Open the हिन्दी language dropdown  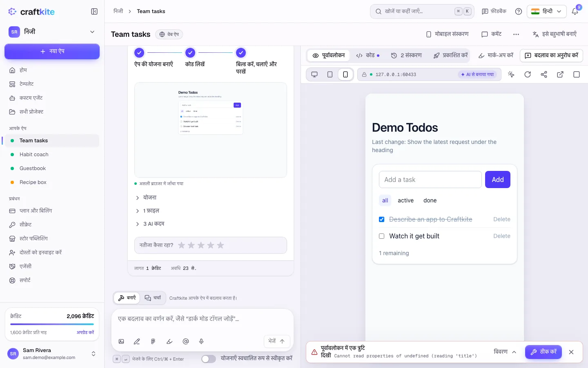tap(546, 11)
